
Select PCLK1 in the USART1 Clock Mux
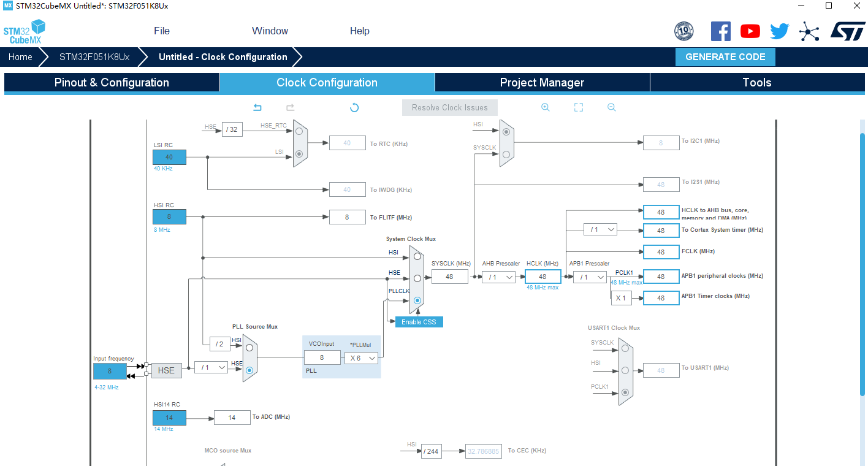625,392
